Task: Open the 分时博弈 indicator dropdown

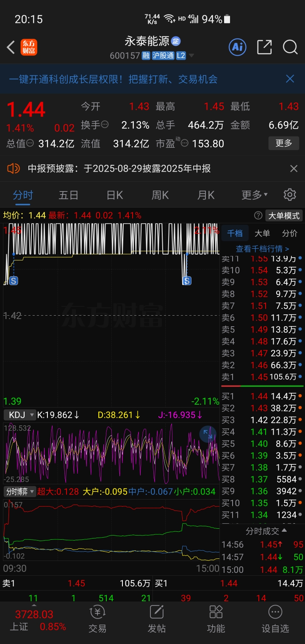Action: pyautogui.click(x=19, y=491)
